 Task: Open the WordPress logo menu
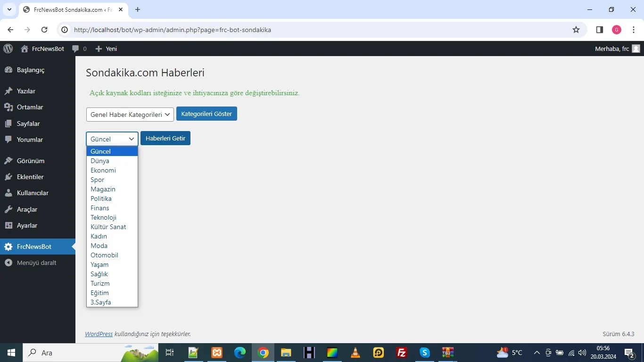8,49
